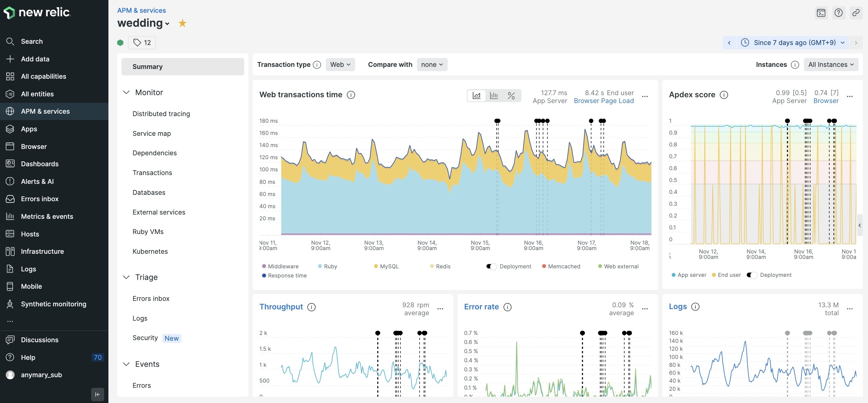Collapse the Monitor section

pyautogui.click(x=126, y=92)
